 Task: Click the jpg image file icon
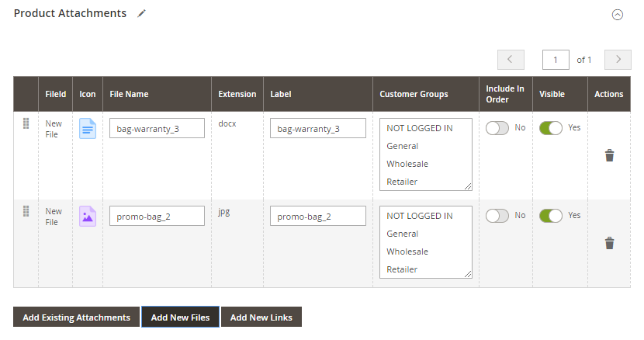(88, 216)
